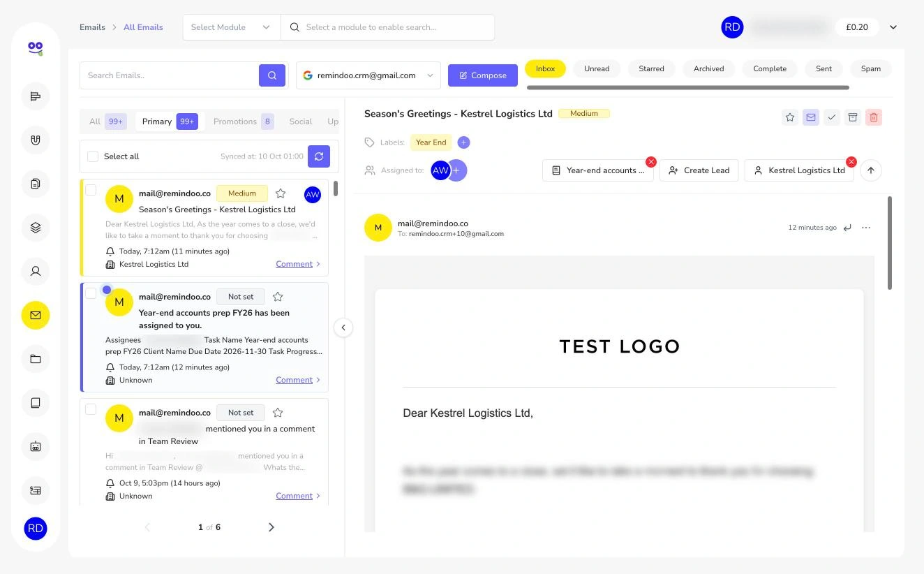Click the horizontal scrollbar under filter tabs
Screen dimensions: 924x574
tap(688, 88)
